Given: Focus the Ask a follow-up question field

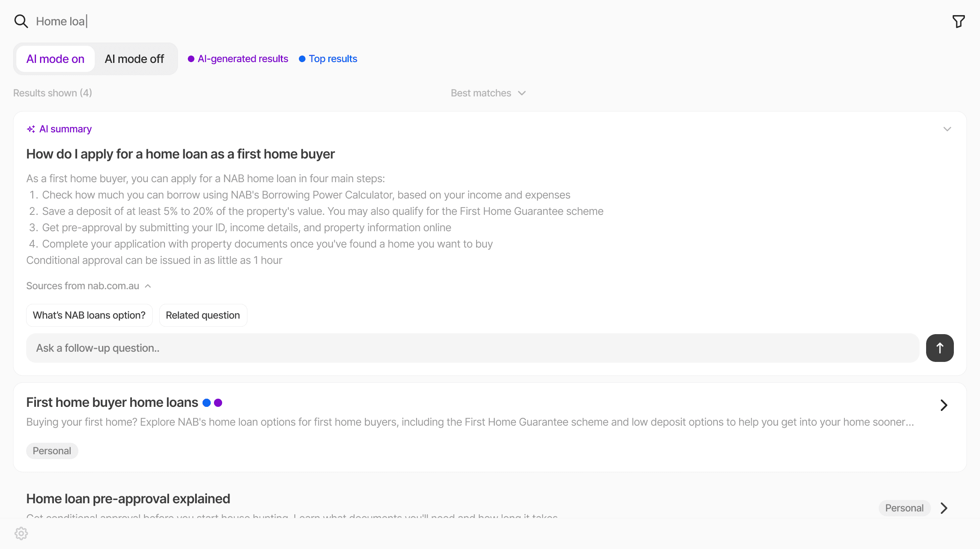Looking at the screenshot, I should pyautogui.click(x=473, y=348).
